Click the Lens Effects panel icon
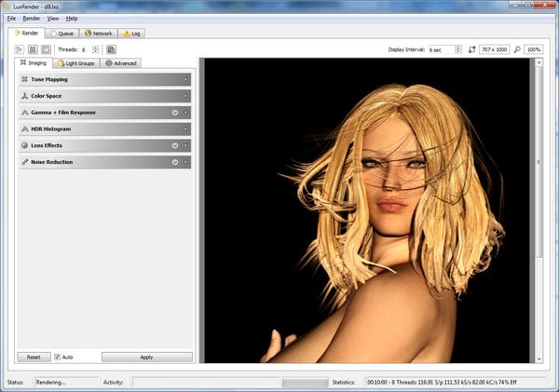Screen dimensions: 559x392 click(x=24, y=145)
